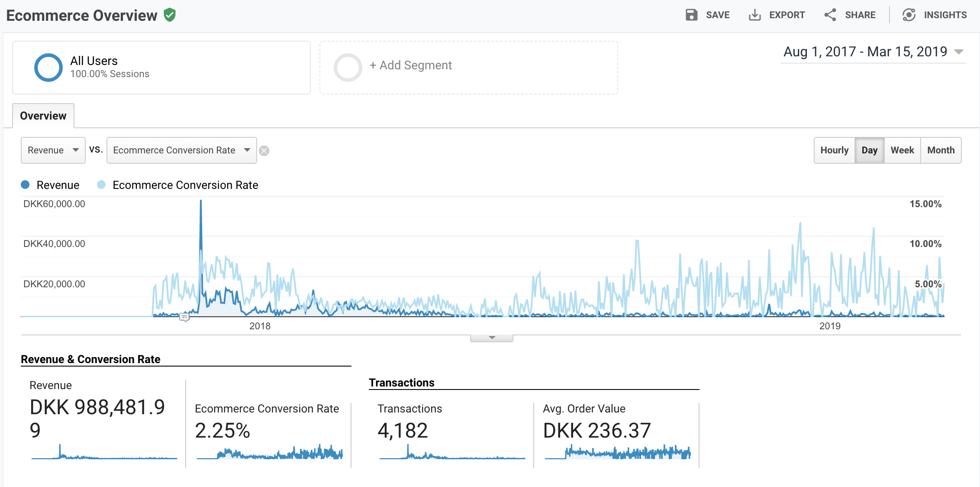Click the Save floppy disk icon
The width and height of the screenshot is (980, 487).
(x=691, y=15)
